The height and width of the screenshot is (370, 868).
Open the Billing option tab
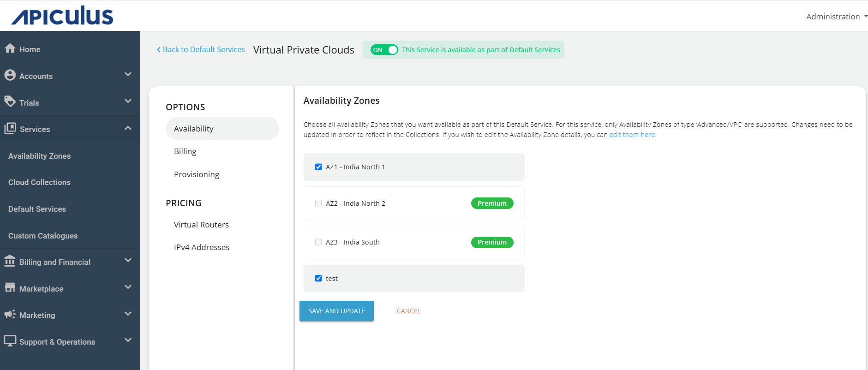pos(185,151)
